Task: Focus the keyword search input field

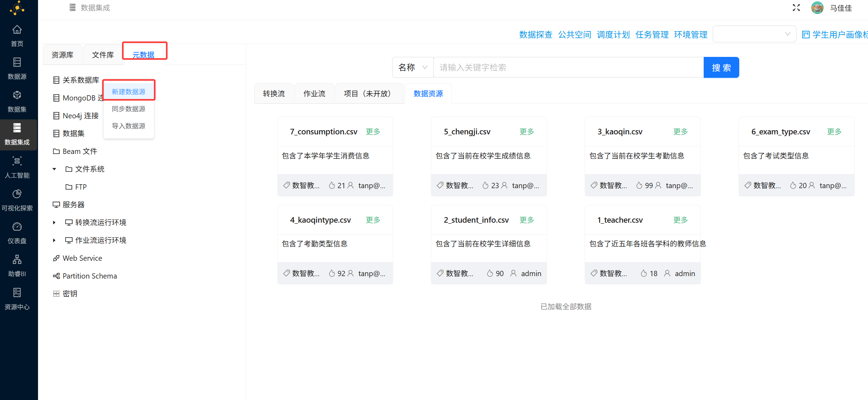Action: [x=568, y=67]
